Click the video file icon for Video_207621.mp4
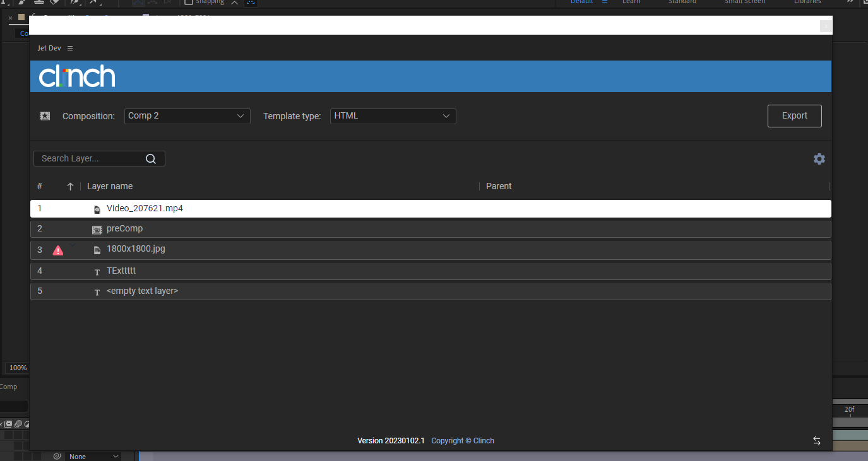The width and height of the screenshot is (868, 461). click(97, 209)
